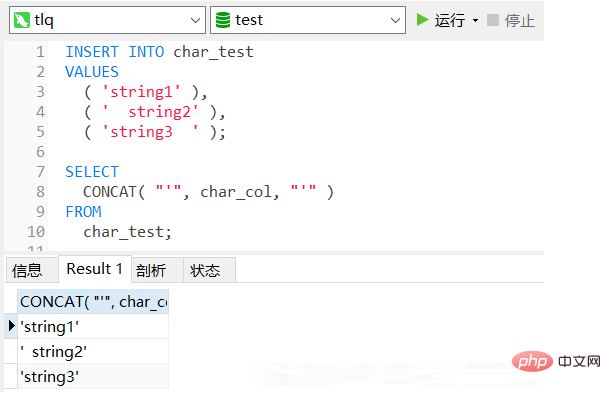
Task: Open the test database dropdown
Action: pyautogui.click(x=396, y=20)
